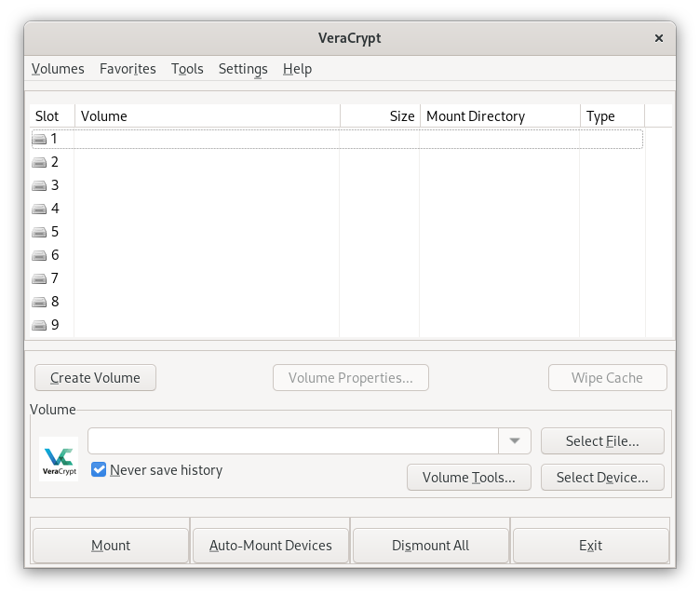Pick the drive icon in slot 5
This screenshot has width=700, height=595.
pos(39,232)
